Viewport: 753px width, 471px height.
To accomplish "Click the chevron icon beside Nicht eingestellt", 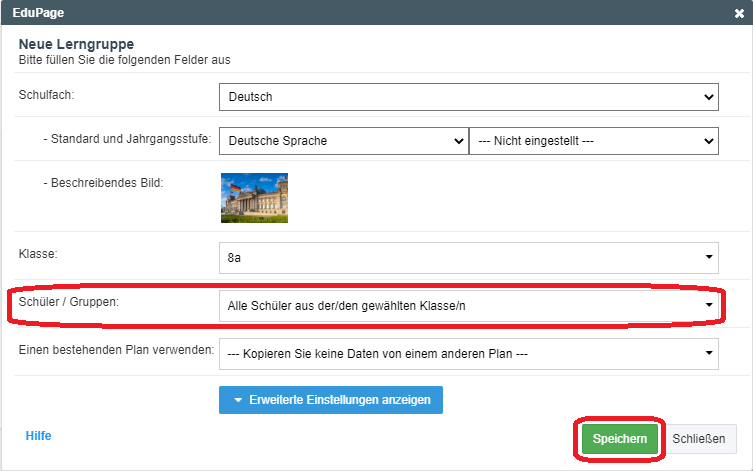I will pyautogui.click(x=708, y=141).
